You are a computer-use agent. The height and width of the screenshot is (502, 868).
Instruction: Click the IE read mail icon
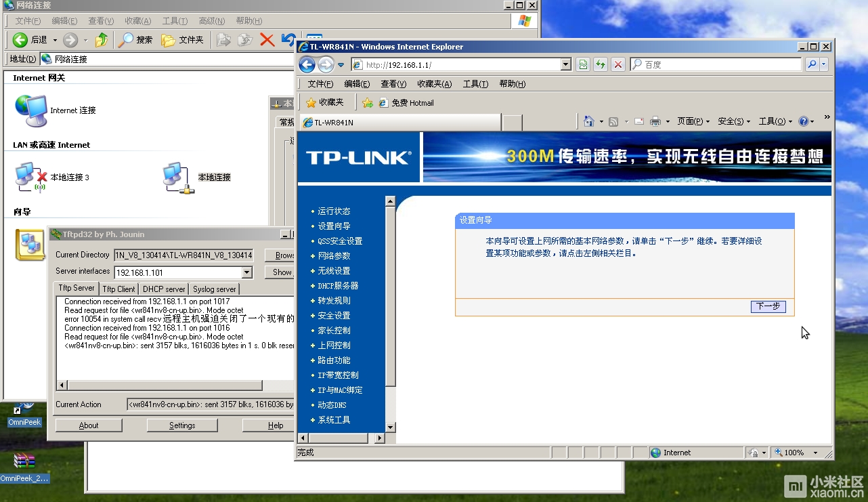638,121
